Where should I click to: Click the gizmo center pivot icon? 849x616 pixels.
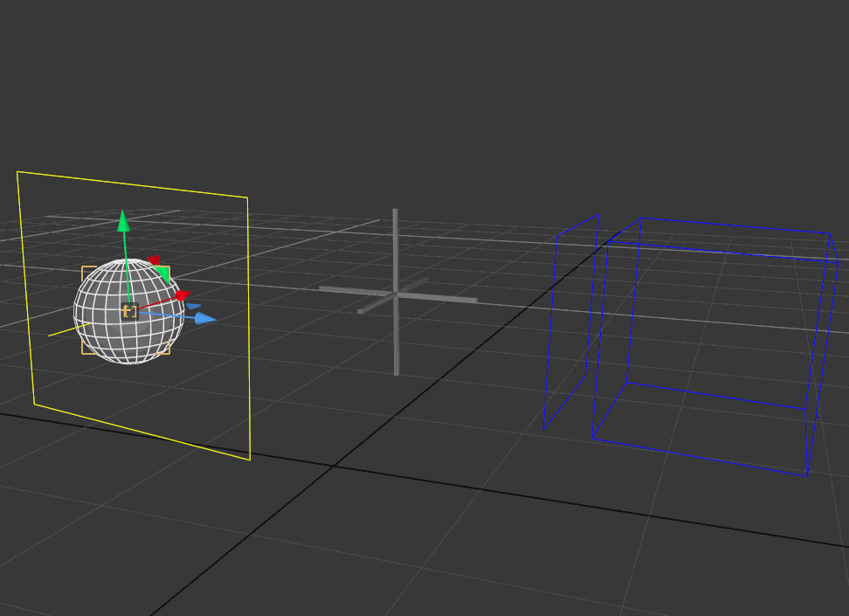pos(129,311)
